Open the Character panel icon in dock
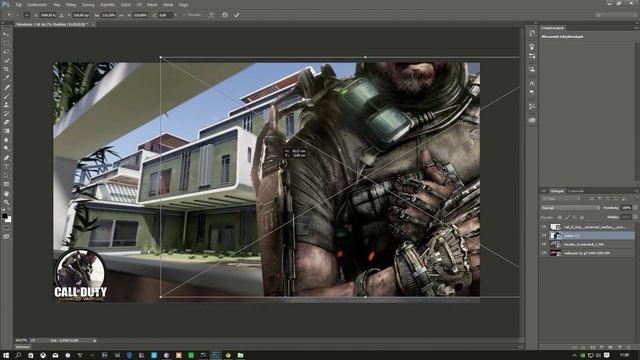 [x=532, y=83]
